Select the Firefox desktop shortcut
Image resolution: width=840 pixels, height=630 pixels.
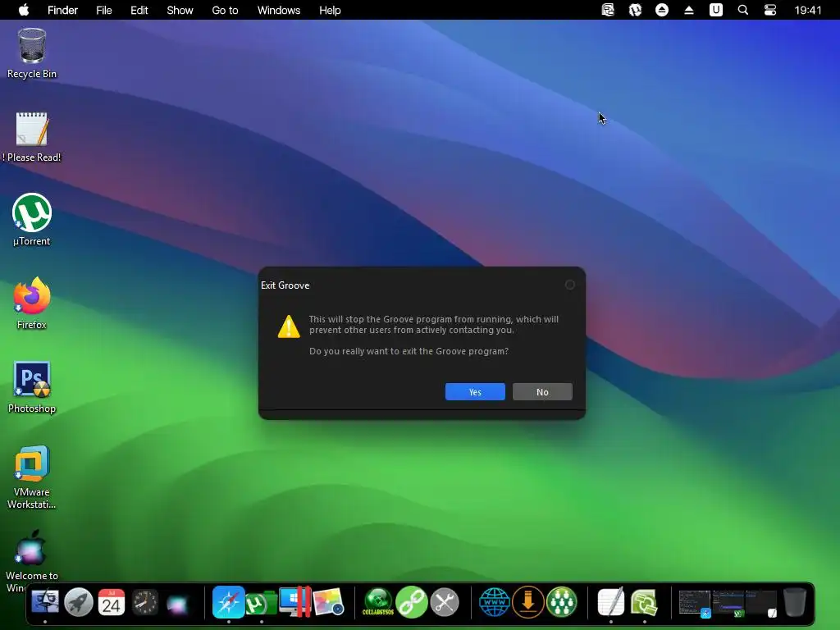[32, 304]
